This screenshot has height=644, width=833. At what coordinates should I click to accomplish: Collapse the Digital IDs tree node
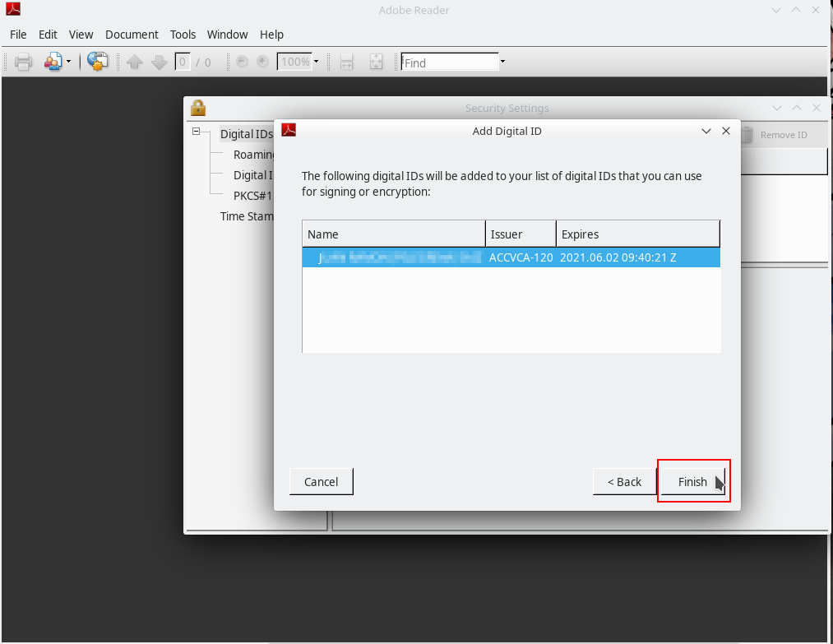tap(197, 132)
